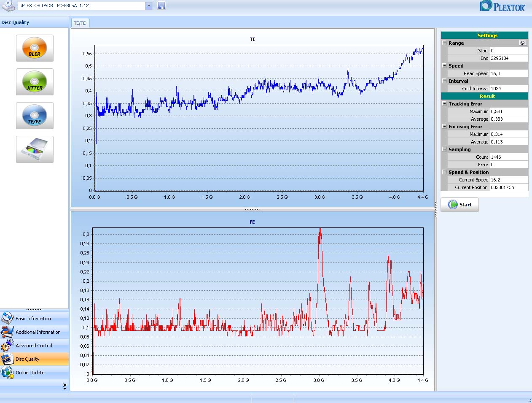
Task: Collapse the Sampling result group
Action: pos(444,149)
